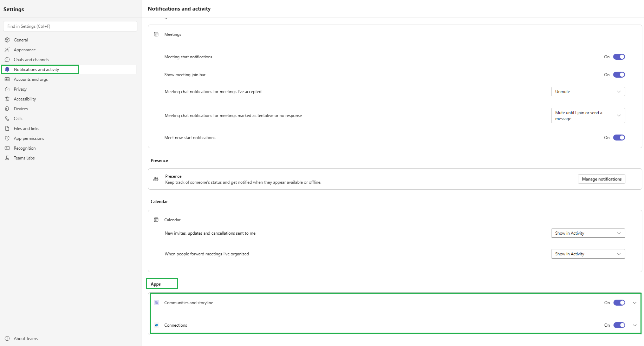Open General settings
Viewport: 644px width, 346px height.
pos(70,40)
